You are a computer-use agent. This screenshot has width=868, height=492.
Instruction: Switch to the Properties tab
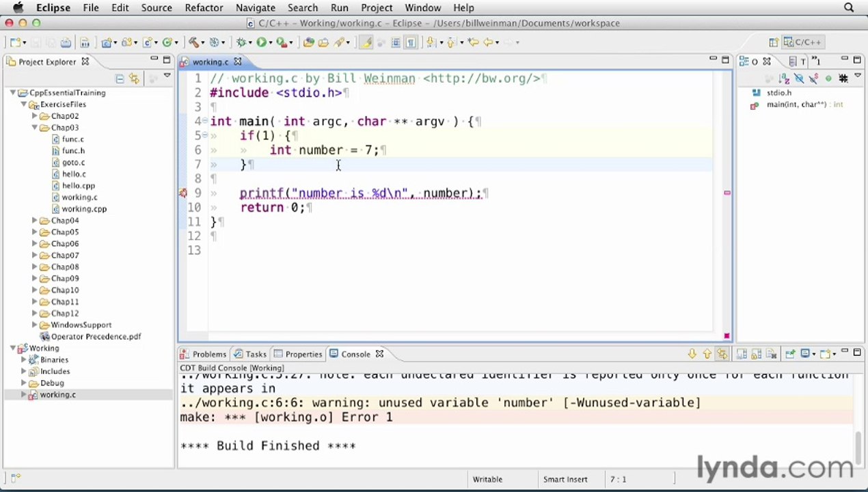point(298,354)
